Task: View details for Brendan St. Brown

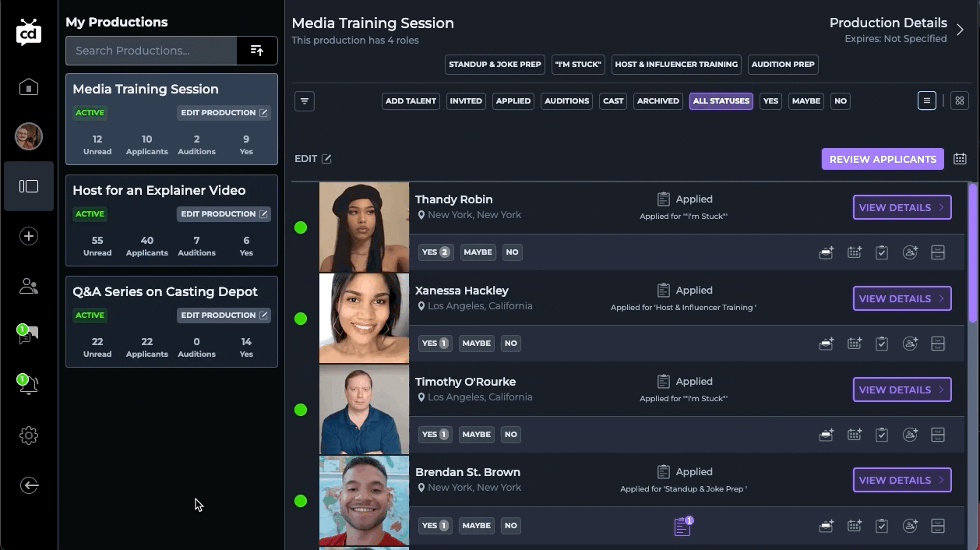Action: [x=902, y=481]
